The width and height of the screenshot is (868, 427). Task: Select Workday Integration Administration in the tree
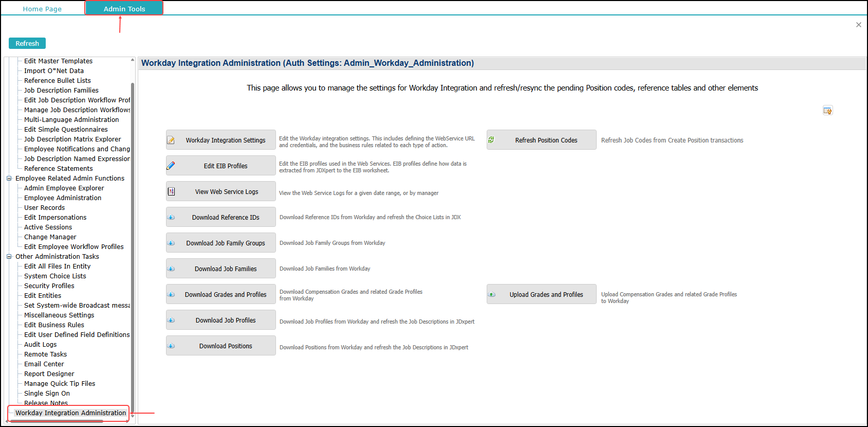70,413
